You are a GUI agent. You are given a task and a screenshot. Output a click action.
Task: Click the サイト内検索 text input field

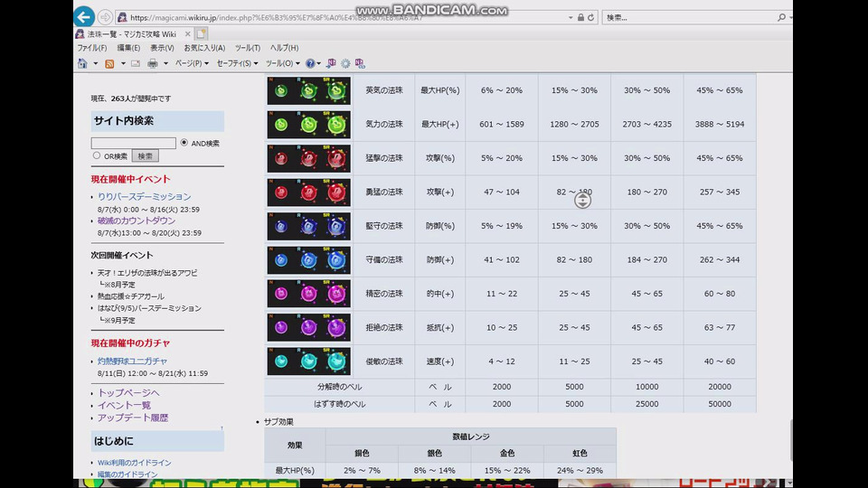tap(134, 144)
